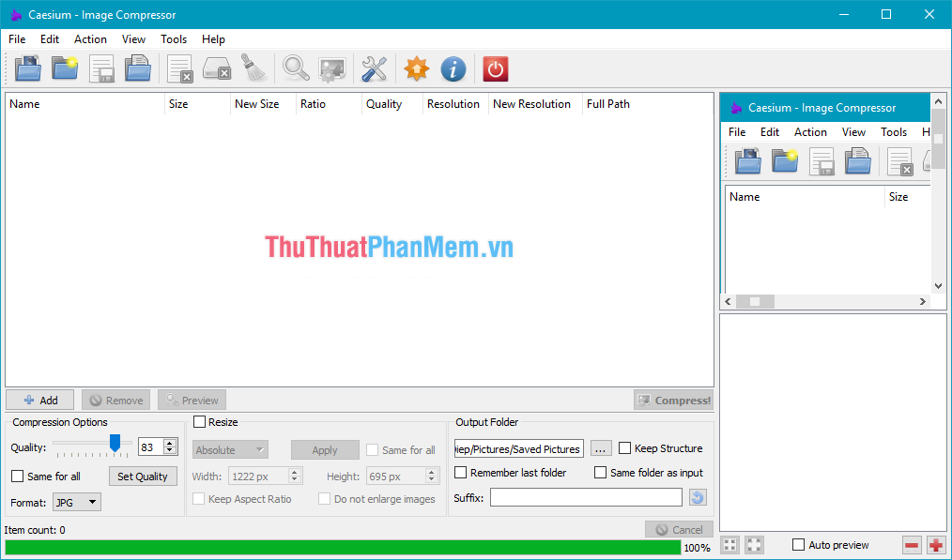Check Remember last folder
The image size is (952, 560).
[x=459, y=472]
